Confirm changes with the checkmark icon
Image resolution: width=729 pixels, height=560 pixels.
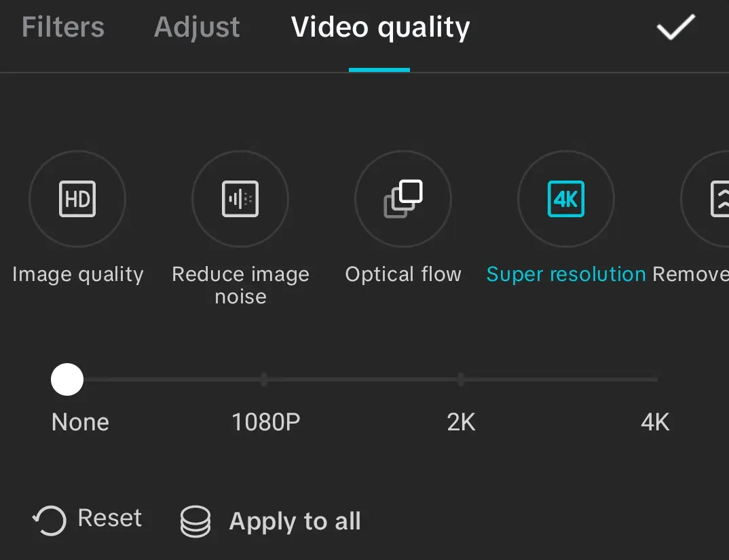click(x=675, y=27)
